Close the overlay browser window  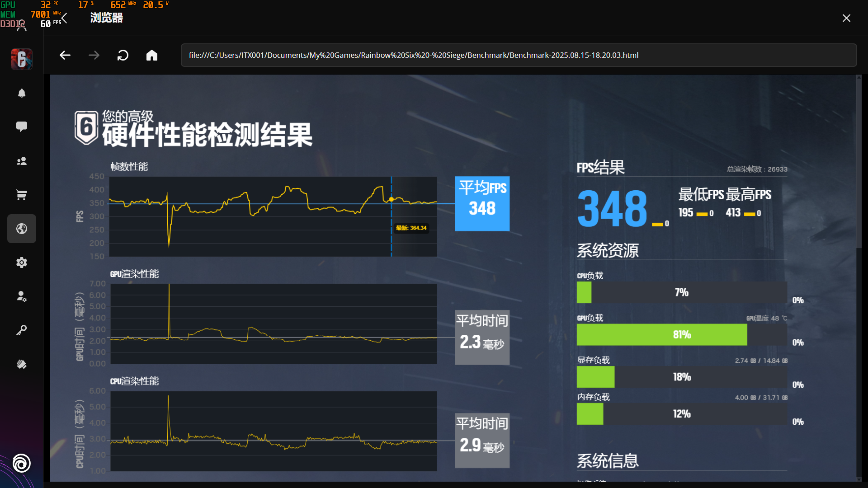click(846, 18)
